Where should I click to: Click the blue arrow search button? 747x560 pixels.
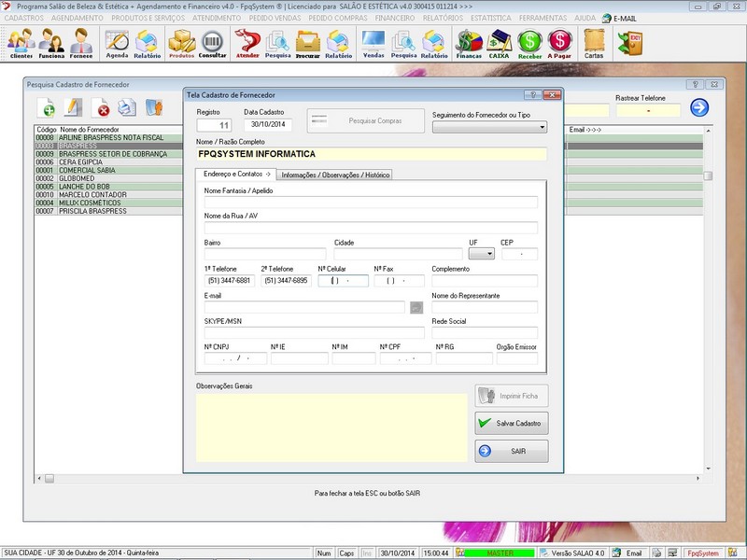(x=699, y=108)
